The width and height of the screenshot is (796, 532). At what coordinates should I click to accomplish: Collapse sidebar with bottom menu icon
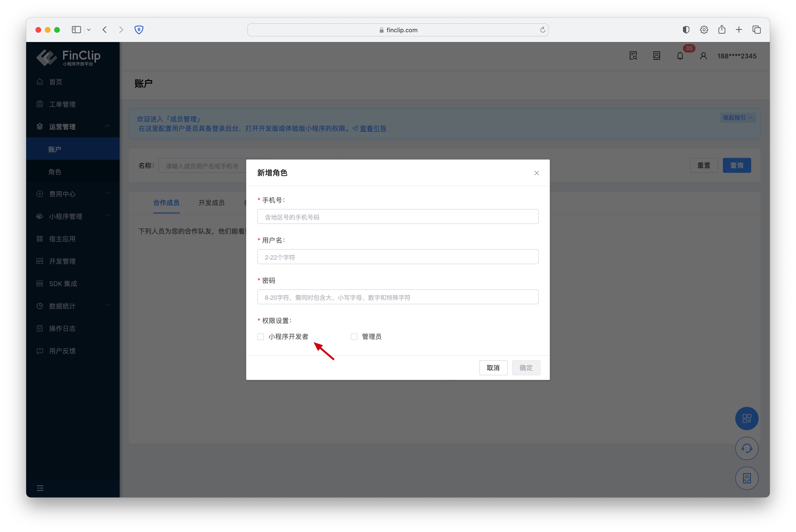pyautogui.click(x=40, y=488)
